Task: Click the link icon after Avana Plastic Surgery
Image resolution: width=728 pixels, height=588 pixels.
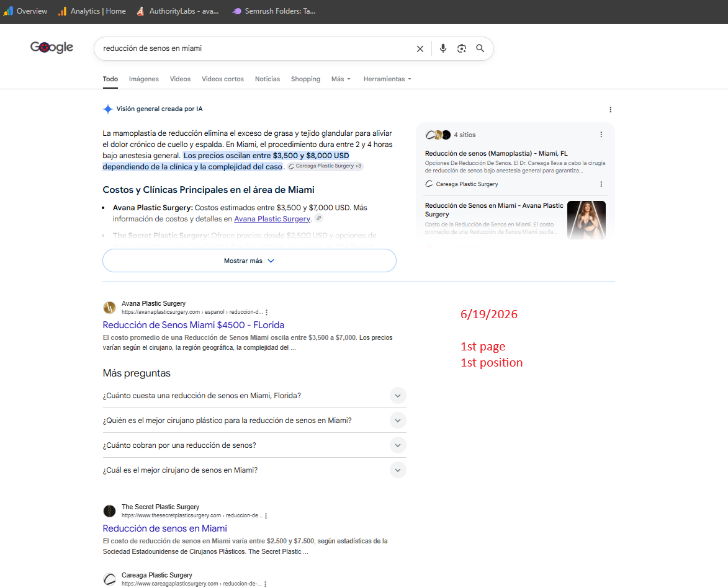Action: 318,218
